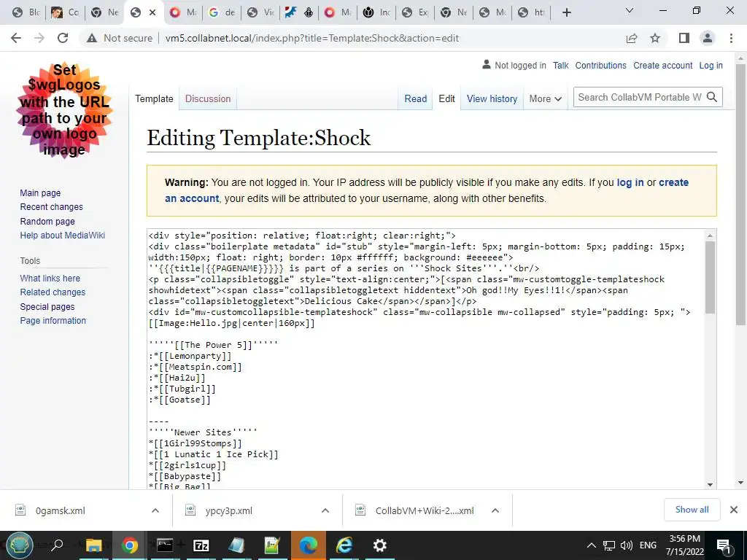Click the edit box scrollbar thumb
The width and height of the screenshot is (747, 560).
[710, 277]
